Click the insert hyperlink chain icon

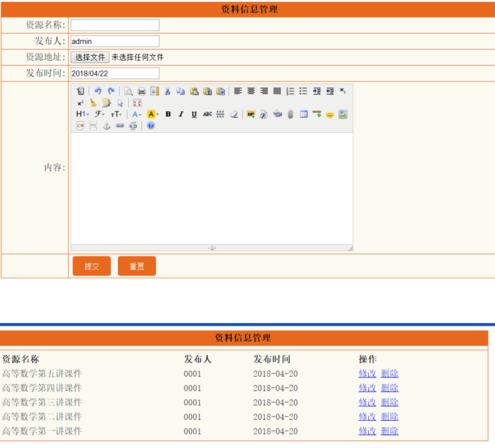(120, 126)
